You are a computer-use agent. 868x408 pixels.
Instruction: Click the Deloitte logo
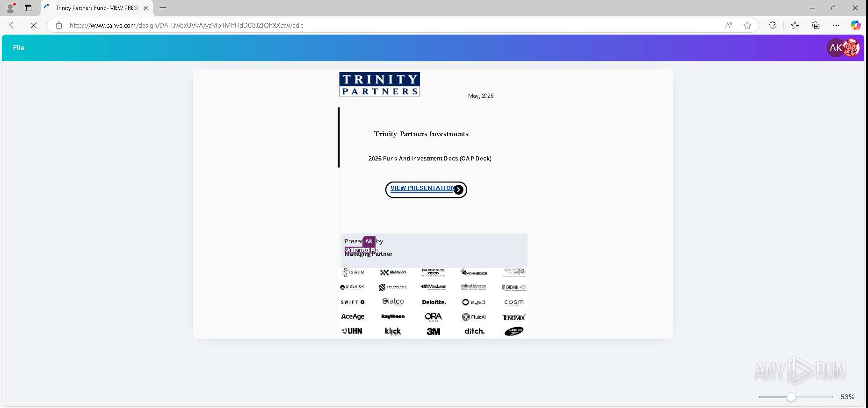click(x=434, y=302)
